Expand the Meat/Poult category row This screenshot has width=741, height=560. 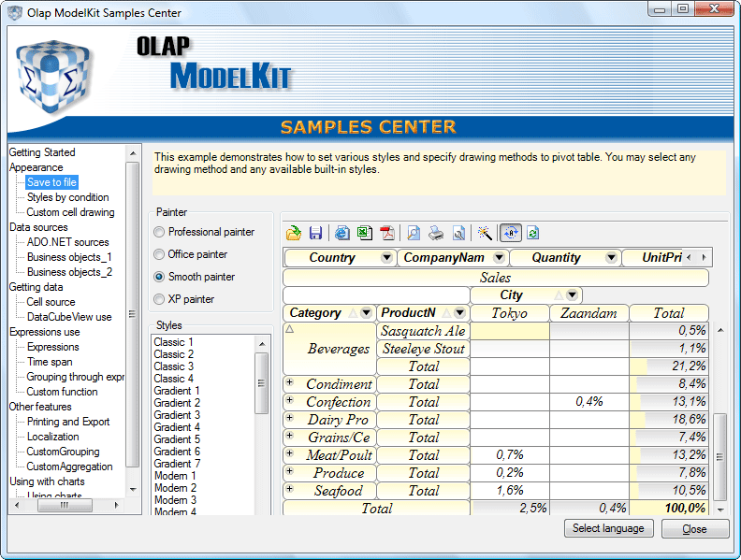(290, 452)
